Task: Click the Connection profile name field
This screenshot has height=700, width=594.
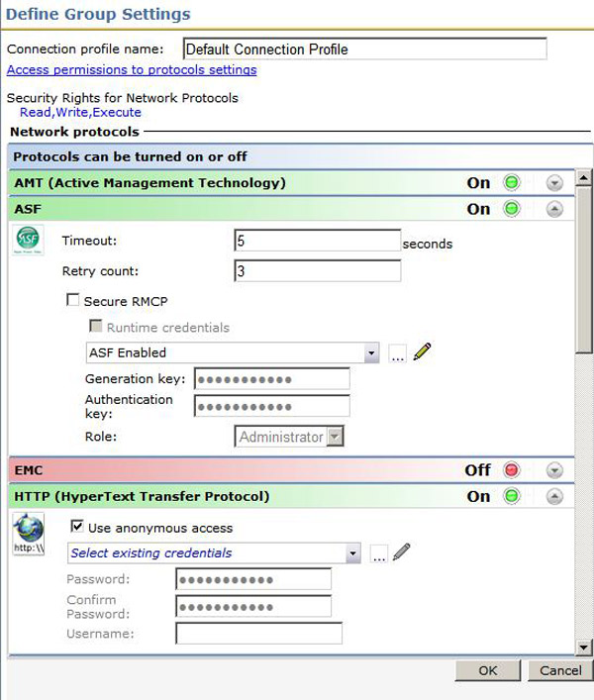Action: click(x=364, y=49)
